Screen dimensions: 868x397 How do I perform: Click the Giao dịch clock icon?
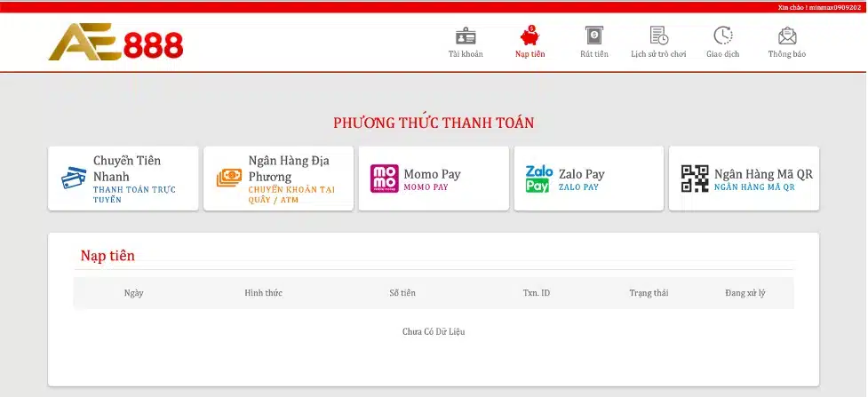(x=723, y=36)
